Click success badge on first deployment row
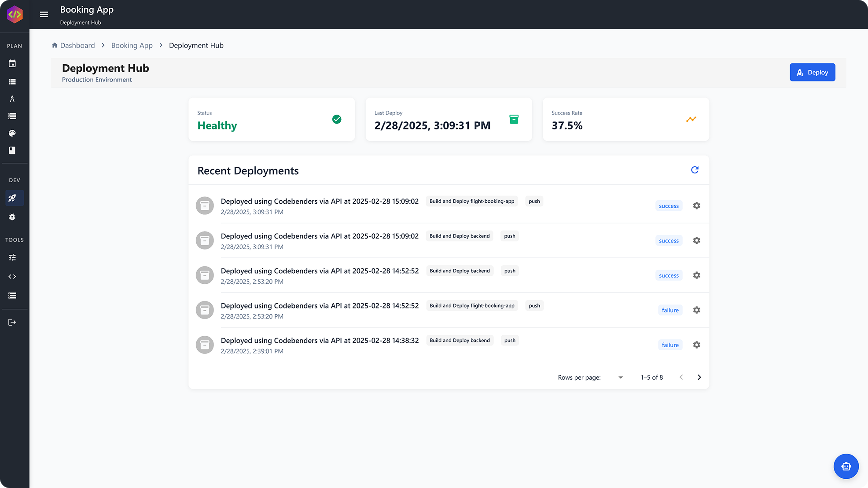 pyautogui.click(x=669, y=206)
